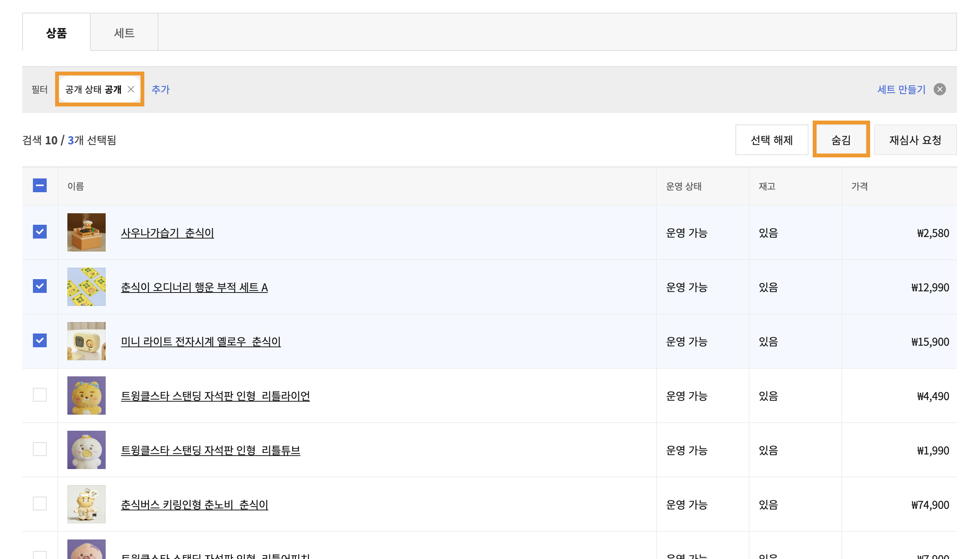Image resolution: width=980 pixels, height=559 pixels.
Task: Click the gray circle close icon beside 세트 만들기
Action: click(x=939, y=90)
